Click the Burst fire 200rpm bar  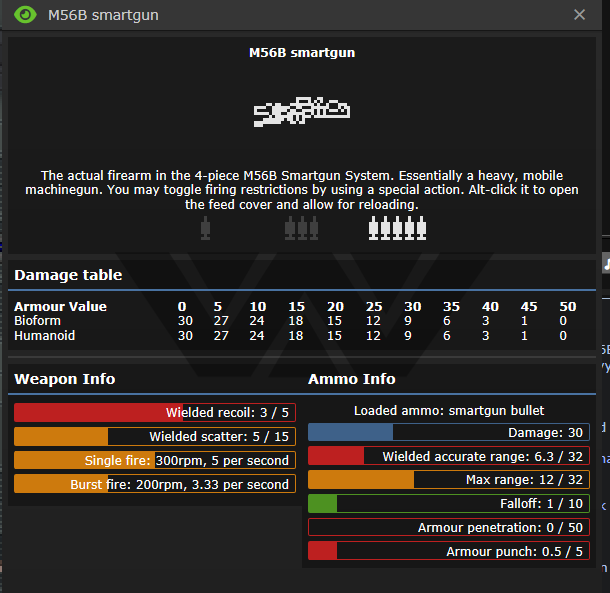(154, 485)
